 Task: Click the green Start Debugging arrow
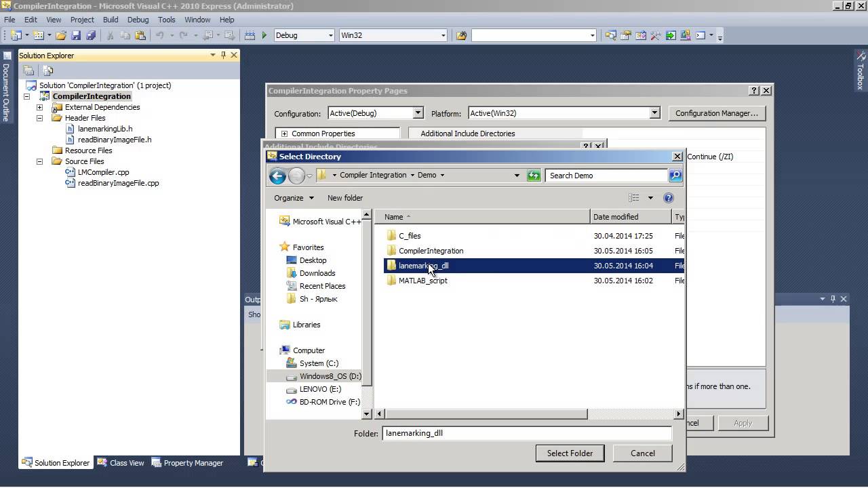click(x=264, y=35)
